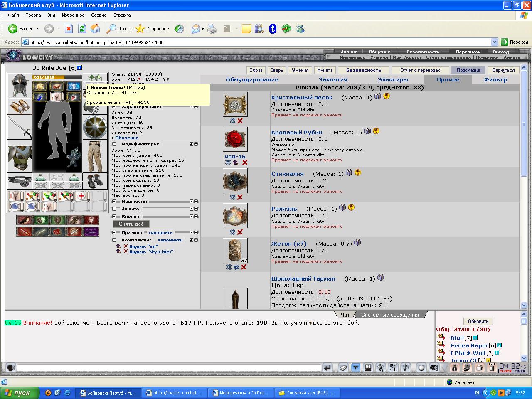
Task: Open the Back button history dropdown
Action: coord(37,29)
